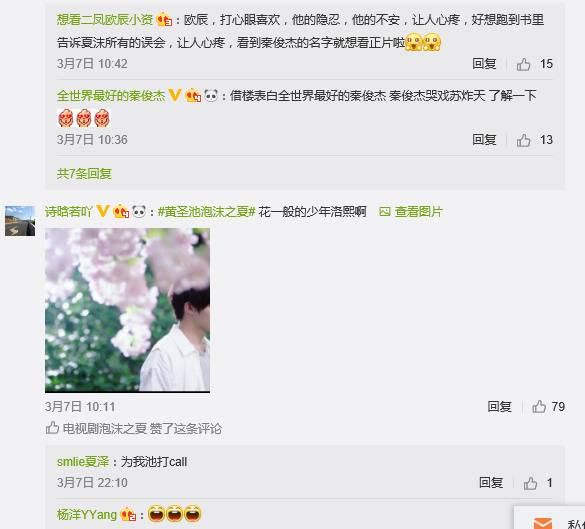
Task: Click 诗晗若吖's avatar picture
Action: point(20,221)
